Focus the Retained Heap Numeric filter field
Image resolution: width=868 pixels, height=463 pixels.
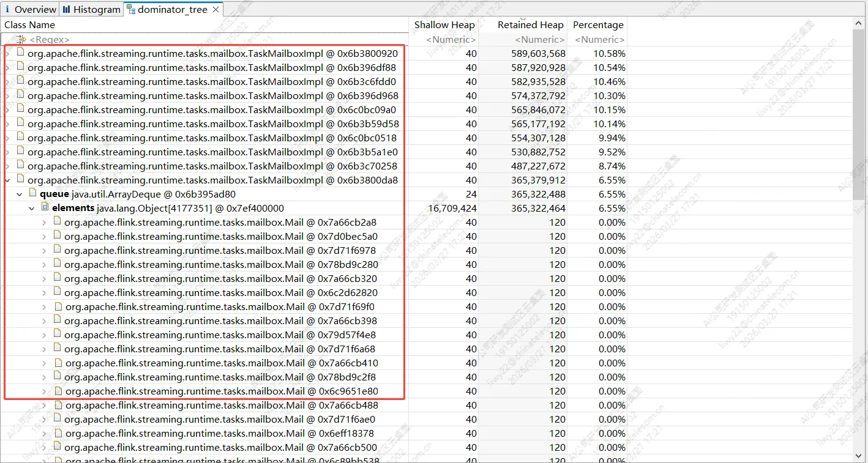(x=523, y=39)
